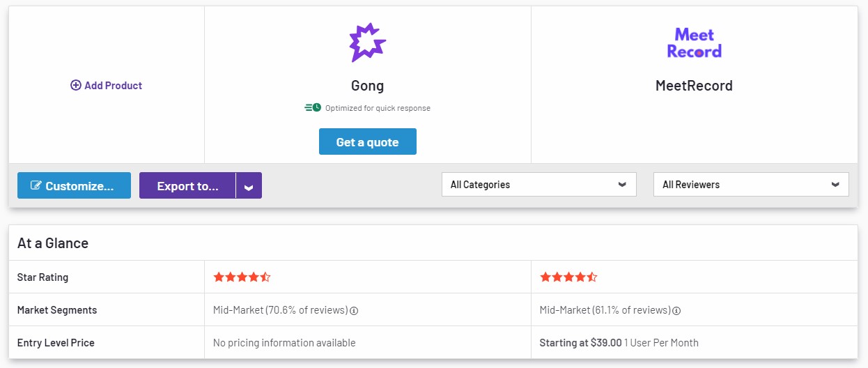Click MeetRecord's star rating

pos(568,277)
